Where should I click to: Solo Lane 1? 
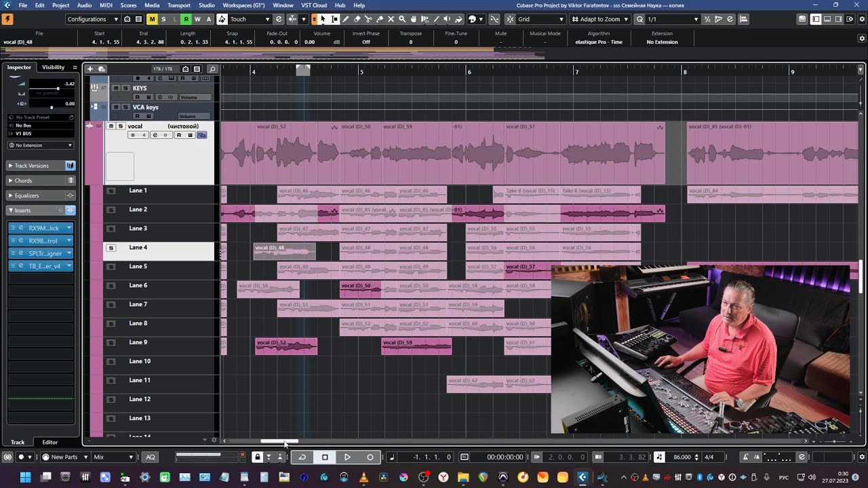tap(111, 190)
